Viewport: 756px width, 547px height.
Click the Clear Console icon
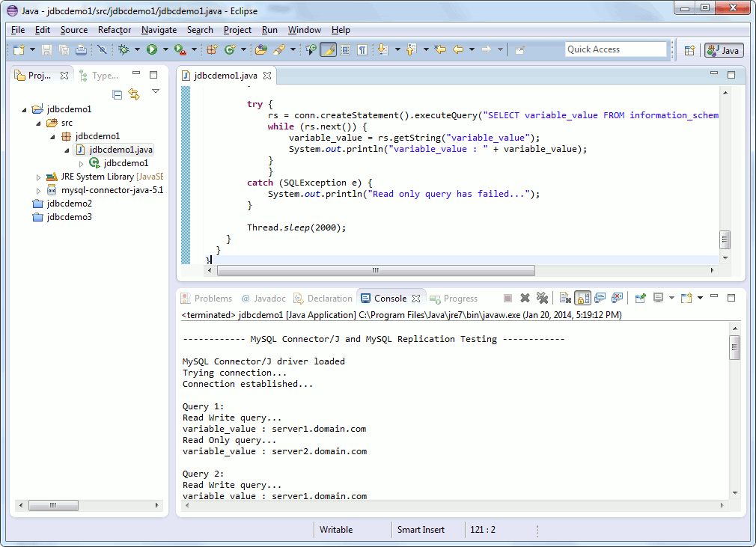(x=566, y=299)
